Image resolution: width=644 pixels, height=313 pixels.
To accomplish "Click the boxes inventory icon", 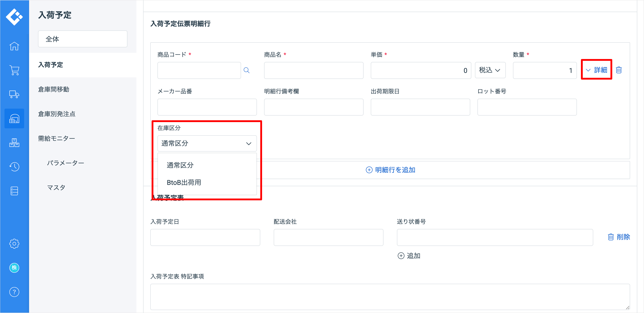I will tap(14, 142).
